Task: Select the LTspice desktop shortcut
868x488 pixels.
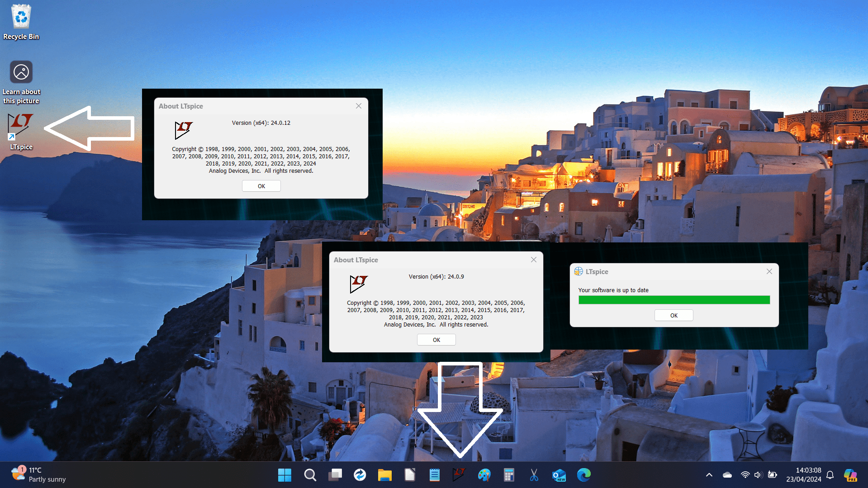Action: click(21, 132)
